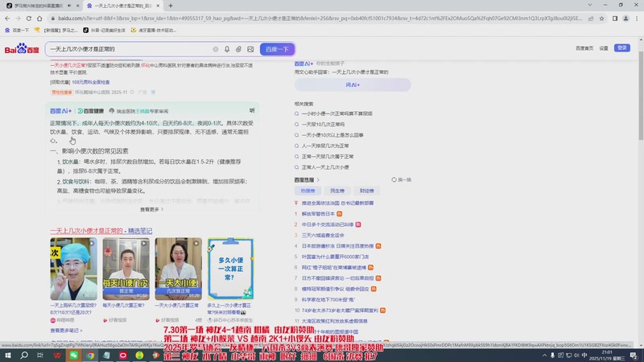
Task: Play the AI answer with the listen icon
Action: (252, 110)
